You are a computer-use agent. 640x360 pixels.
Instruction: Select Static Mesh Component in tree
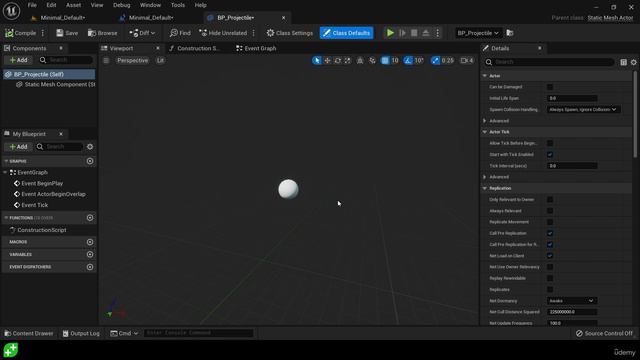[x=55, y=84]
